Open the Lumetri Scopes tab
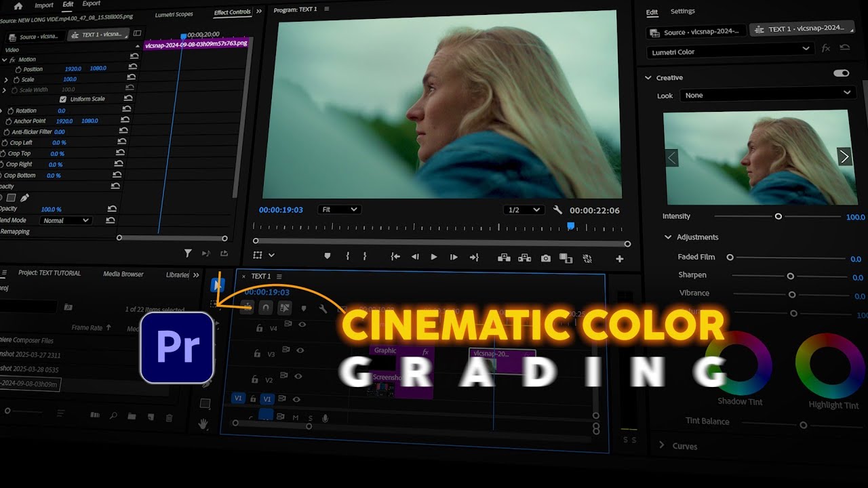 tap(174, 14)
